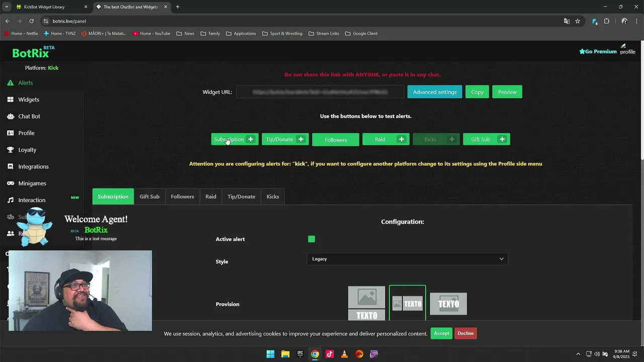Expand the Google Client bookmarks folder
The height and width of the screenshot is (362, 644).
pos(361,34)
